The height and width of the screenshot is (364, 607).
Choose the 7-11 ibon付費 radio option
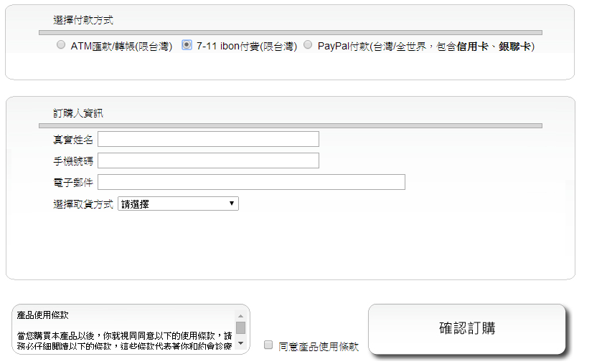pyautogui.click(x=187, y=45)
